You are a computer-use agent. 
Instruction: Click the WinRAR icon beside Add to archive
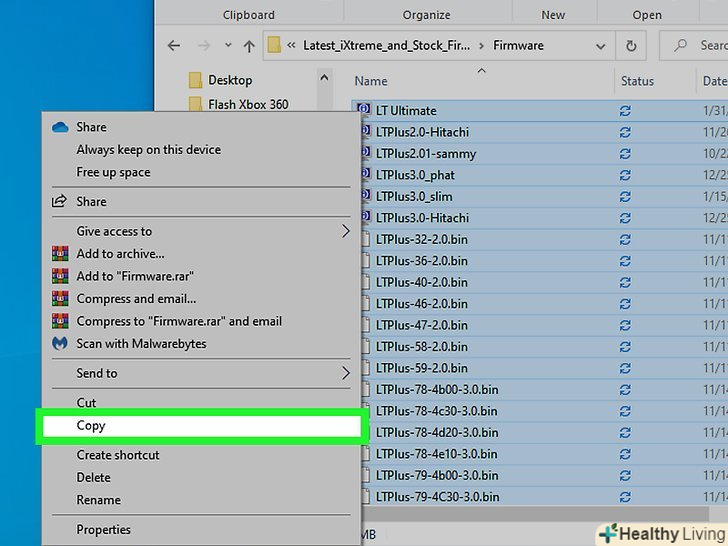(59, 254)
